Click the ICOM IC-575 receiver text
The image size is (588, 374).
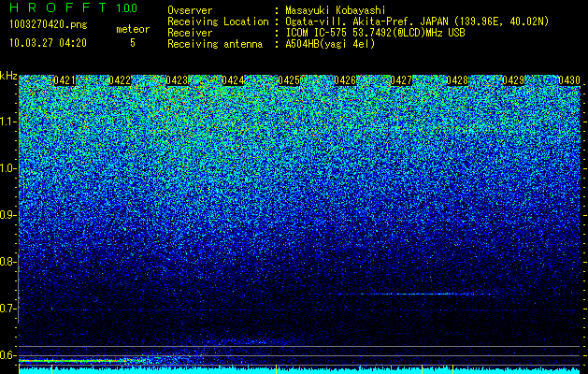click(375, 33)
